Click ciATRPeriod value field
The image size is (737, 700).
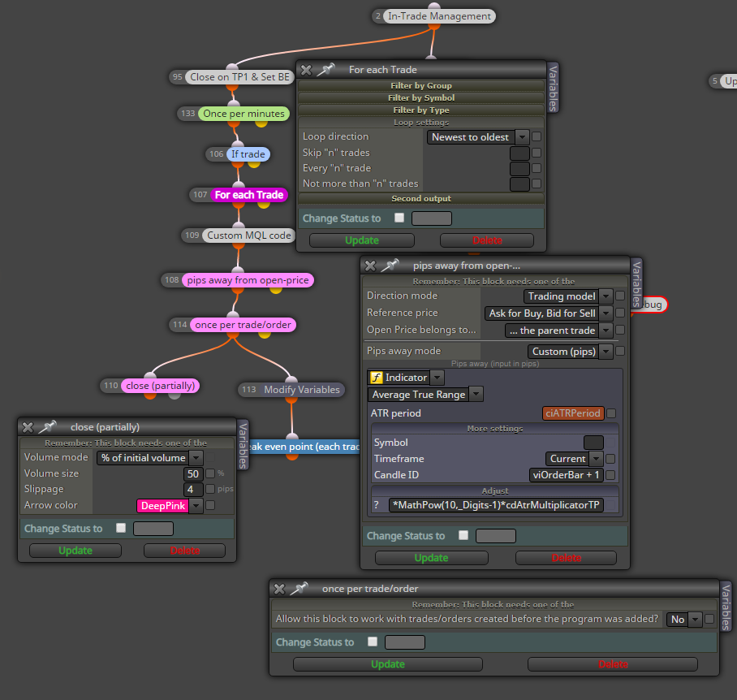573,413
